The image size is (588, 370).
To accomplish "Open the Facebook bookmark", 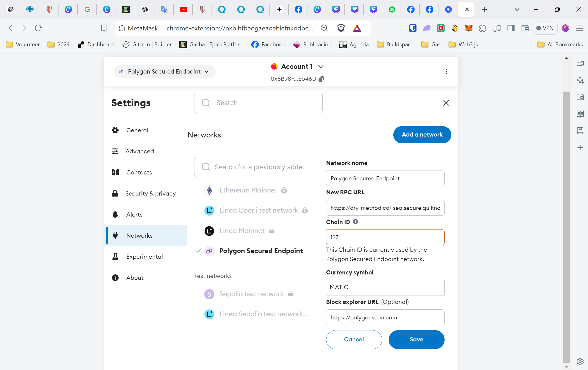I will point(268,44).
